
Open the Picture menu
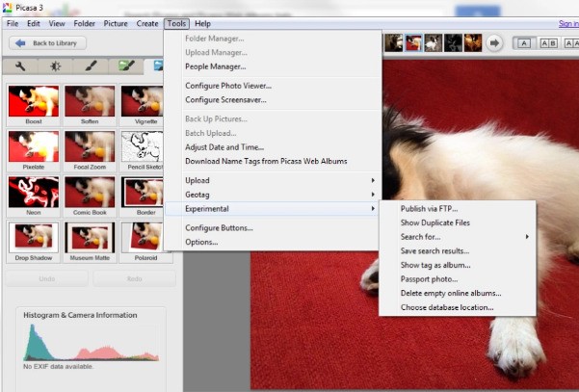point(115,23)
